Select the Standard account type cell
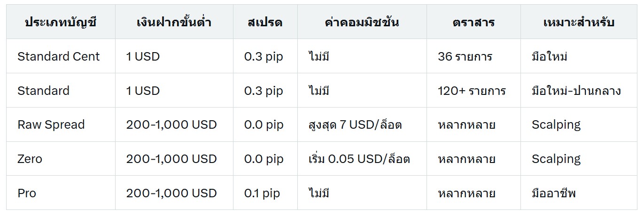The width and height of the screenshot is (644, 217). click(61, 91)
